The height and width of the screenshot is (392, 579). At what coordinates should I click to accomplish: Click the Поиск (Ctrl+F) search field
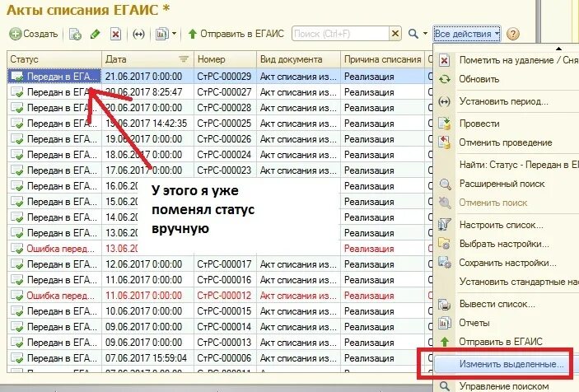pos(340,34)
